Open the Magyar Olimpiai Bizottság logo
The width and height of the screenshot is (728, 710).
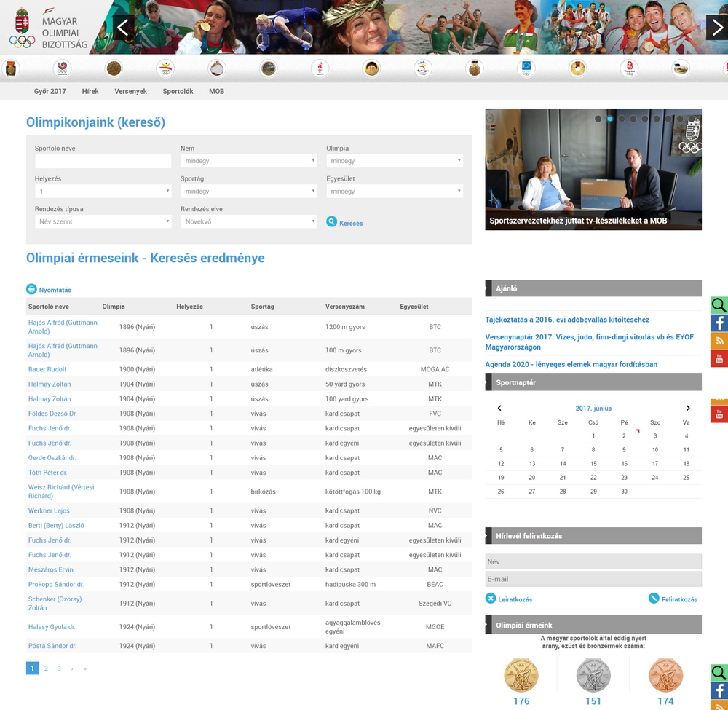click(x=48, y=28)
